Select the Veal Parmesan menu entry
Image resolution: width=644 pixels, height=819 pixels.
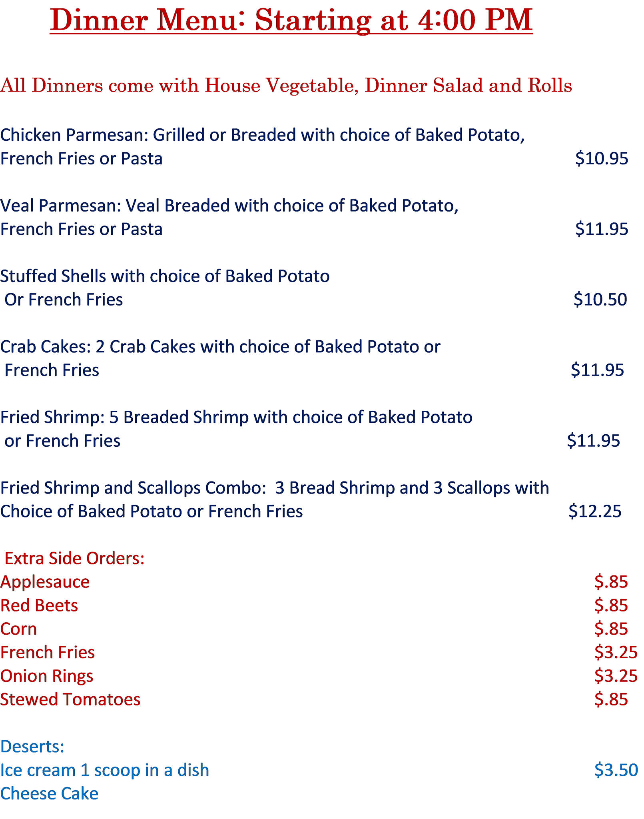[229, 206]
